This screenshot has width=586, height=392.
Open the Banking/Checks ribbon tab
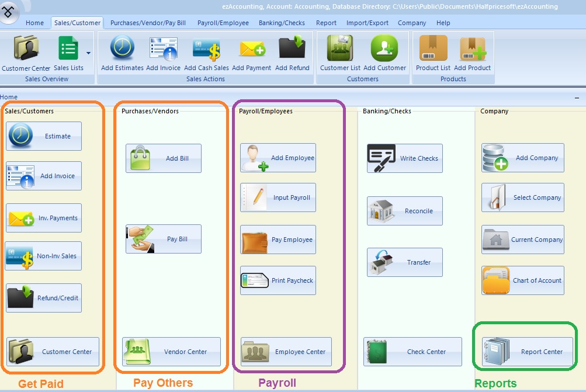(x=282, y=23)
